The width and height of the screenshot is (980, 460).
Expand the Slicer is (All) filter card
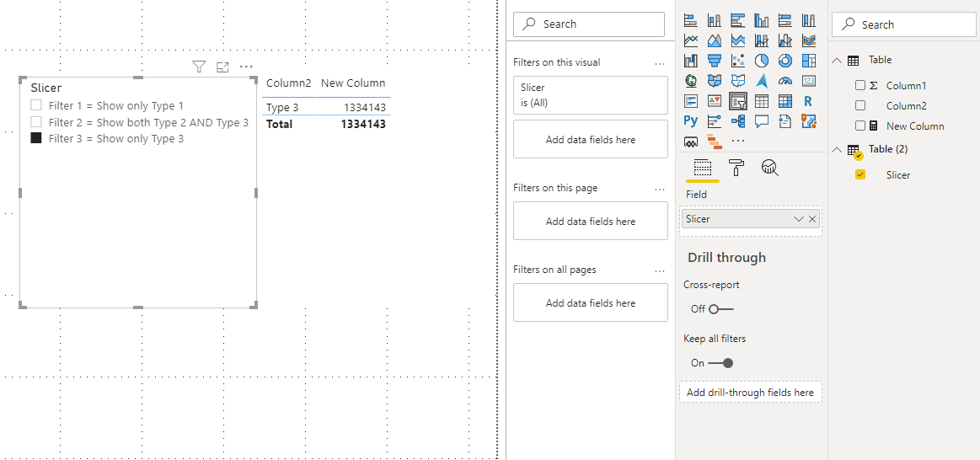[x=591, y=95]
